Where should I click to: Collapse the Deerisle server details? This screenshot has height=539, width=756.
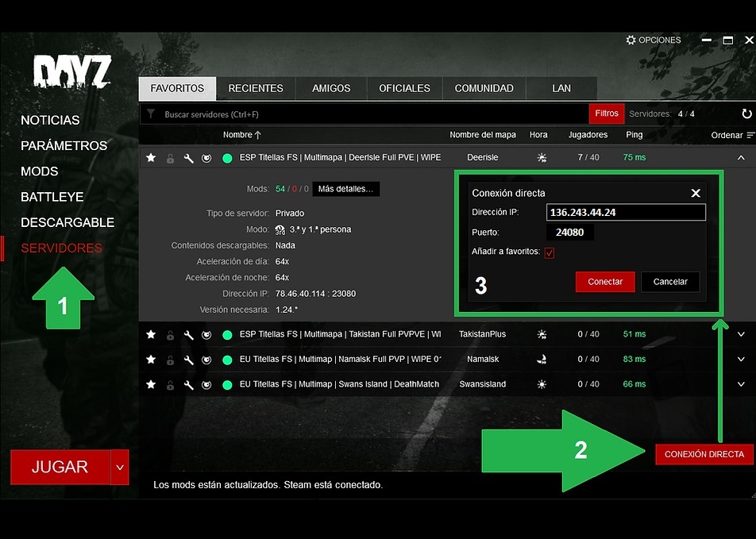click(741, 158)
